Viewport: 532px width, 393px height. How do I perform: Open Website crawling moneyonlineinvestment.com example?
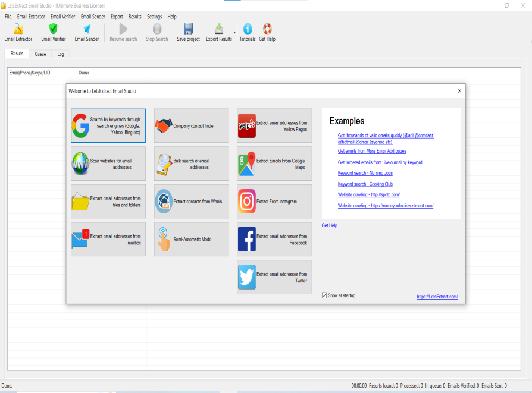(x=386, y=206)
